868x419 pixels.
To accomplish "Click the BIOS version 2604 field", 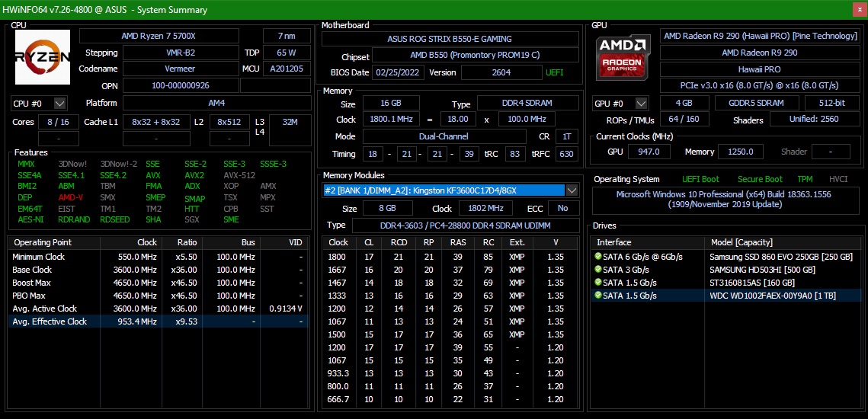I will [501, 72].
